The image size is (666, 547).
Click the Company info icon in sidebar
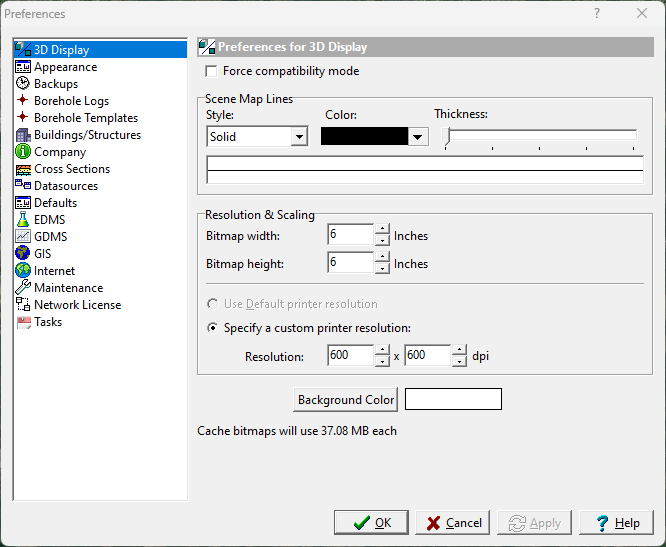23,152
